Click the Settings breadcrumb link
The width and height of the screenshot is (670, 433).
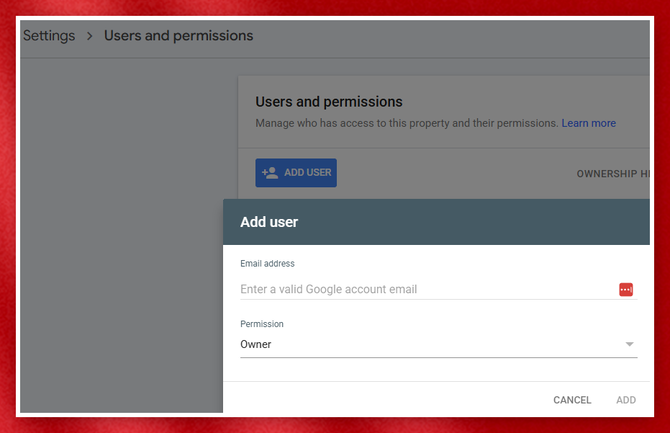click(x=49, y=36)
